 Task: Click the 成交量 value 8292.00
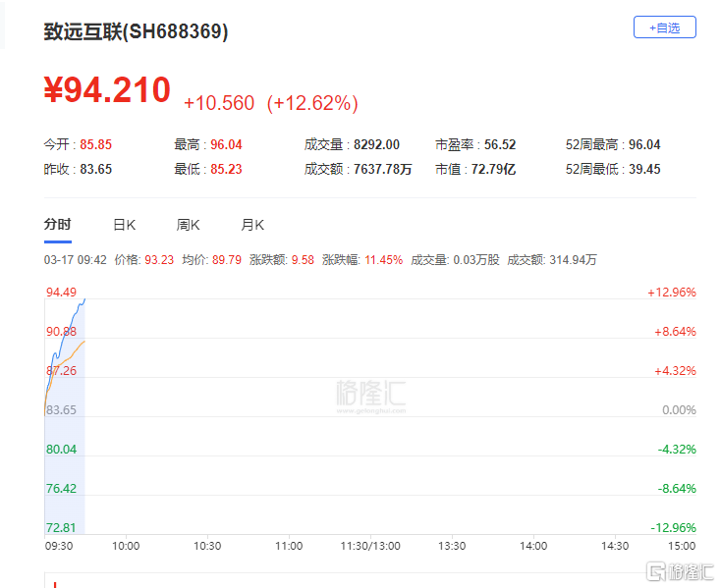(x=376, y=144)
